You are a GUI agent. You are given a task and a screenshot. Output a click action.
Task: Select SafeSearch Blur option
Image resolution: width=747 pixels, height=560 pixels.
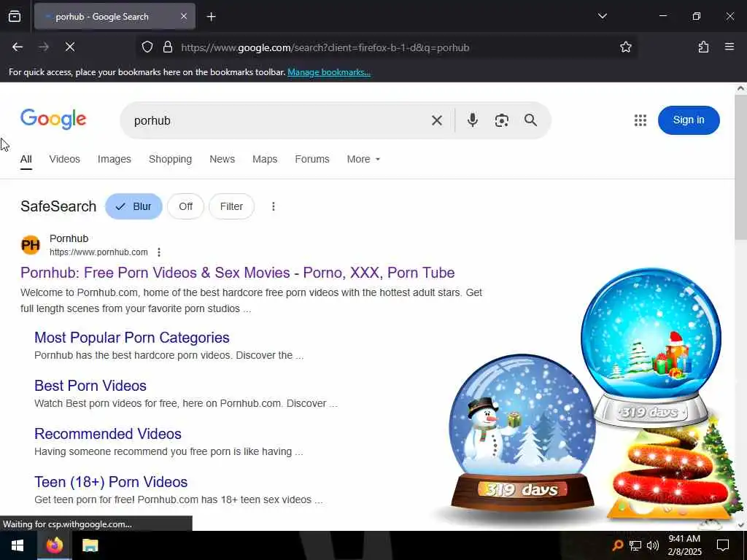(134, 206)
